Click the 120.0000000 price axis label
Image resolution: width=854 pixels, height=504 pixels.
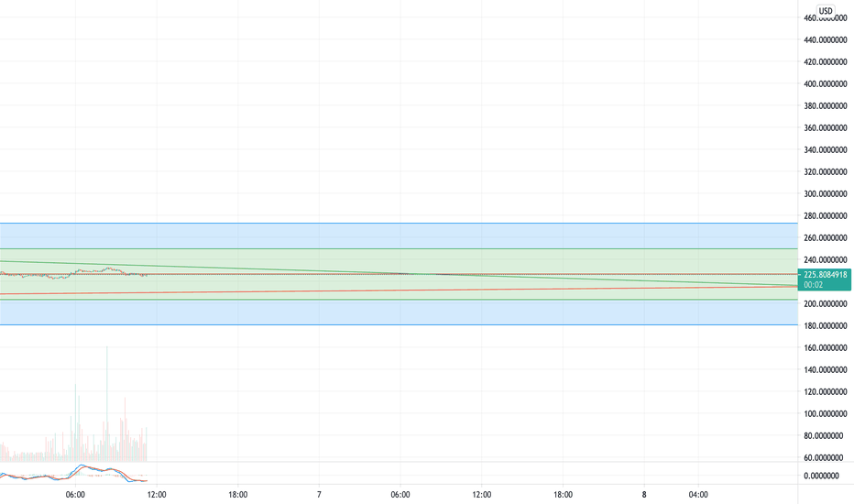tap(826, 392)
